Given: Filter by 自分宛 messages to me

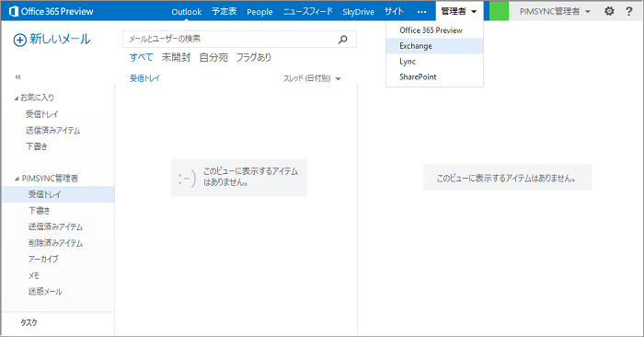Looking at the screenshot, I should tap(213, 57).
